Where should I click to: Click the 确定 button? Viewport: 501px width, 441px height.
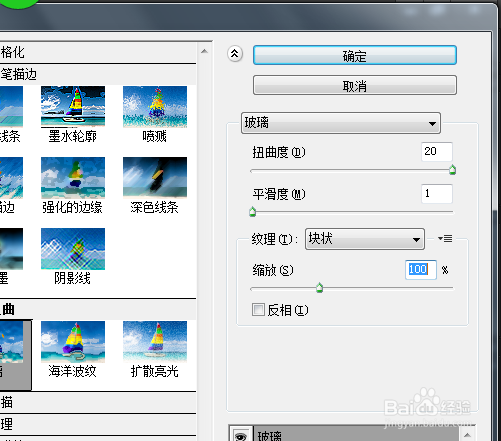click(x=355, y=55)
